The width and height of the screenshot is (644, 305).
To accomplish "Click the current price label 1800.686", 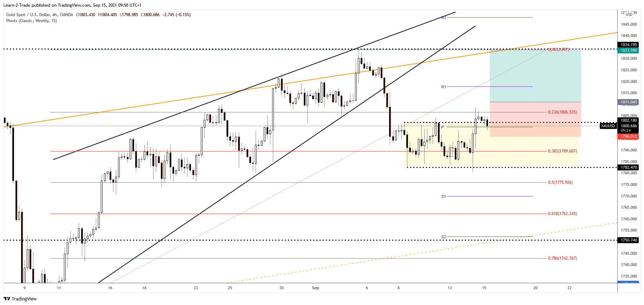I will click(629, 126).
